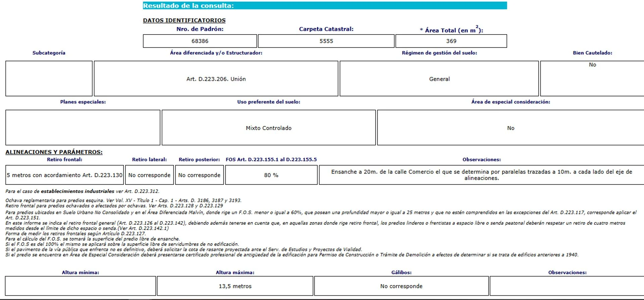Select the 'Mixto Controlado' land use cell
The image size is (644, 300).
[269, 128]
